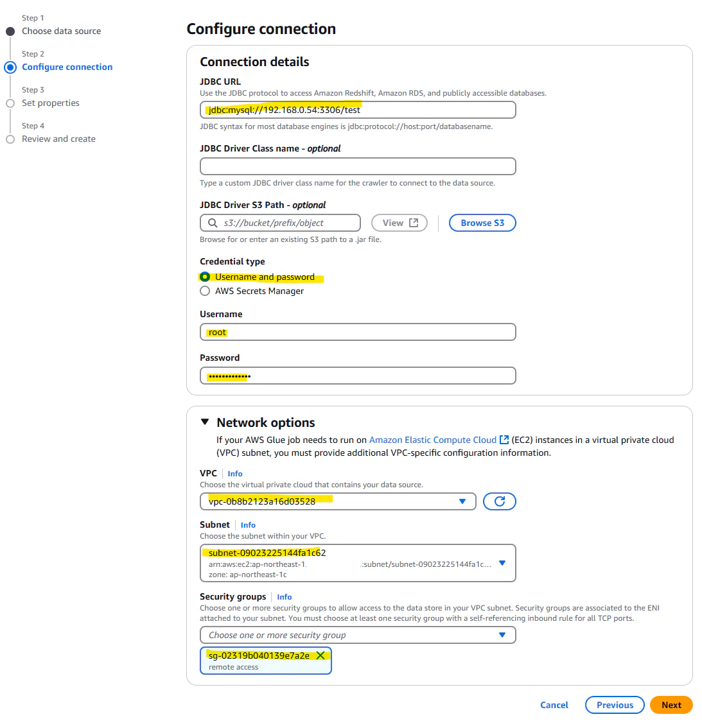Open the security groups dropdown
702x728 pixels.
pyautogui.click(x=358, y=635)
